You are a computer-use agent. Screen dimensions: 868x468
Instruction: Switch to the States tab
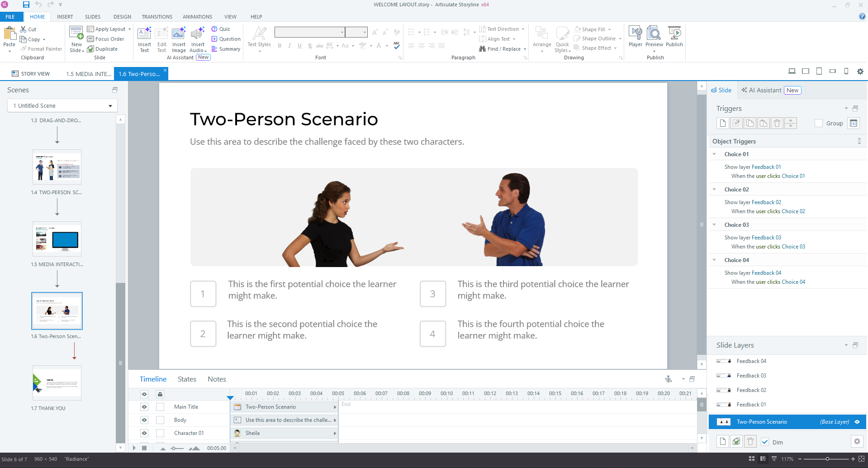point(187,379)
